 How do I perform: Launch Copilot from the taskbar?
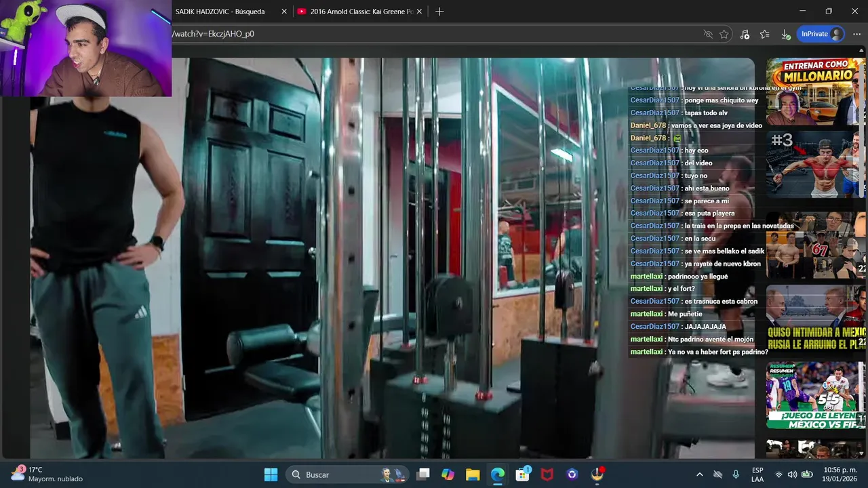tap(448, 474)
